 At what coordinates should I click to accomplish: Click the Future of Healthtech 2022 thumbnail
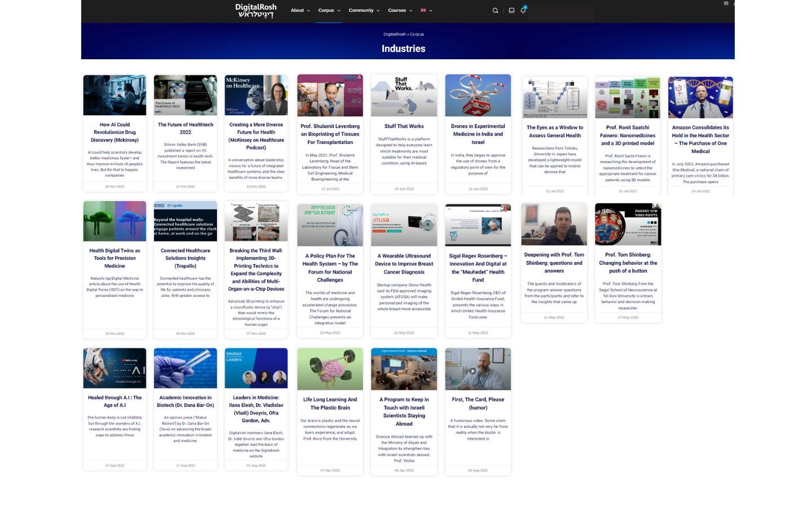(x=186, y=95)
